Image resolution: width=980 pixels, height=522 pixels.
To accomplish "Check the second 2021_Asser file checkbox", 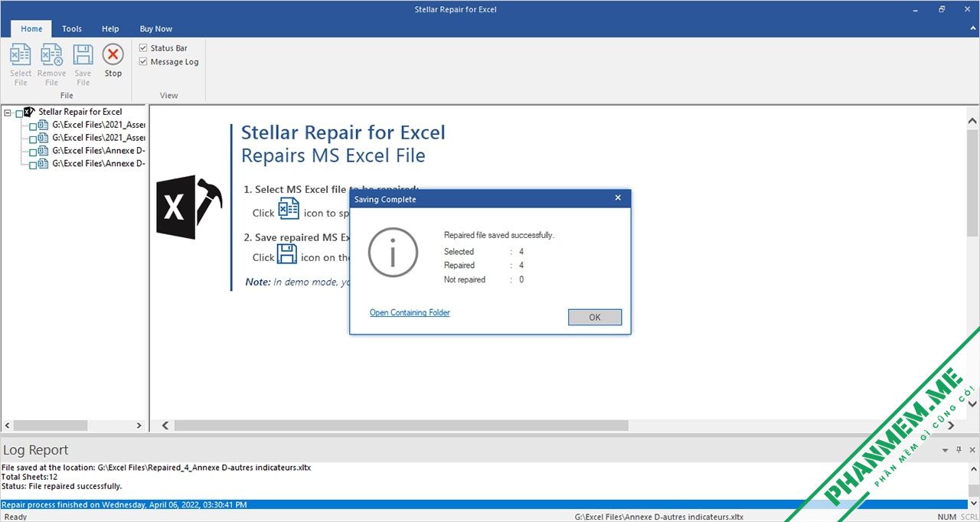I will [33, 139].
